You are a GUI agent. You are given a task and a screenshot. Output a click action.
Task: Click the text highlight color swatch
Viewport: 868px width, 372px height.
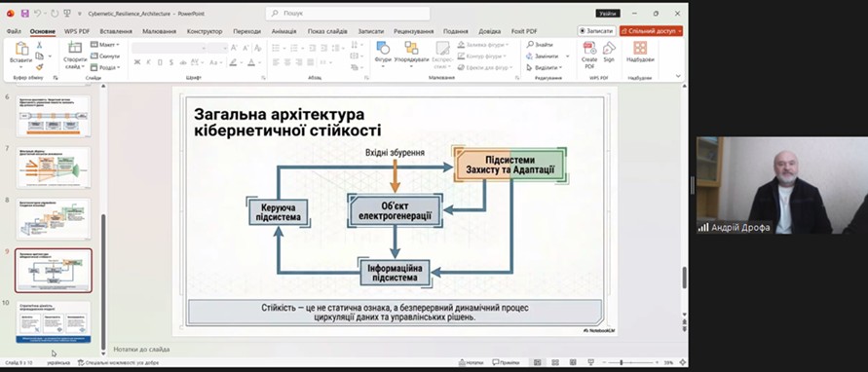click(x=233, y=62)
